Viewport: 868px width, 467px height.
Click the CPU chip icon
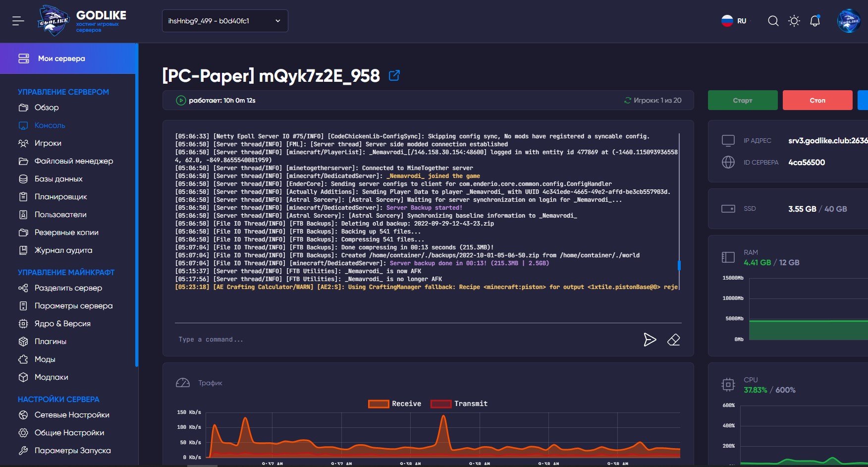click(728, 385)
